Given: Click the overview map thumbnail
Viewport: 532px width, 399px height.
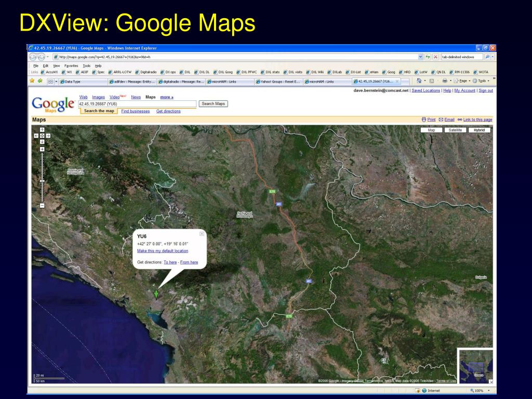Looking at the screenshot, I should (x=476, y=366).
